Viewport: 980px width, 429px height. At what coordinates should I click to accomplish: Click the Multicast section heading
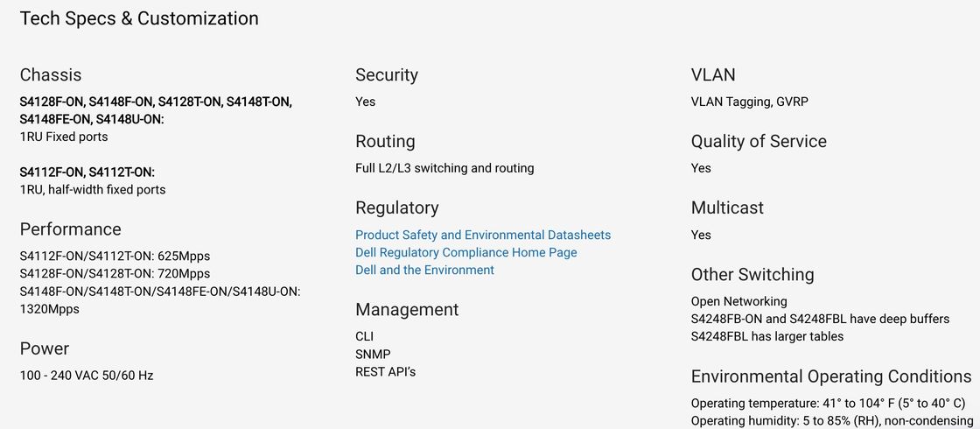point(727,208)
